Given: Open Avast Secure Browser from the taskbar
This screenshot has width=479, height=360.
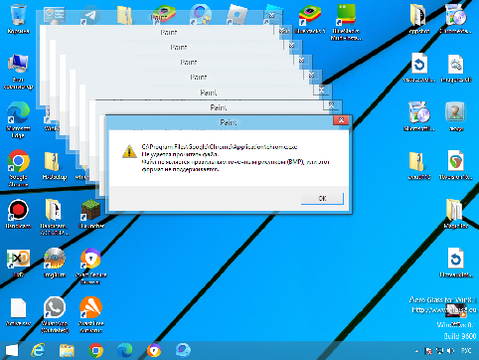Looking at the screenshot, I should tap(154, 350).
